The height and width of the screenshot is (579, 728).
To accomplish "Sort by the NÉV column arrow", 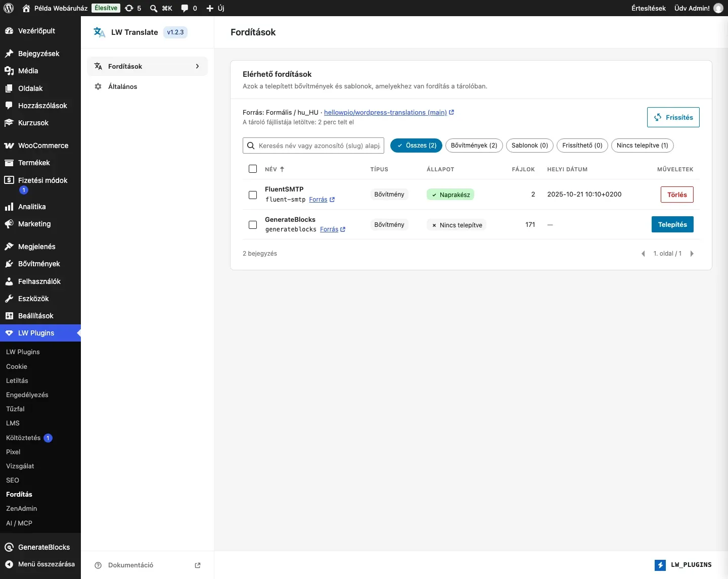I will point(282,169).
